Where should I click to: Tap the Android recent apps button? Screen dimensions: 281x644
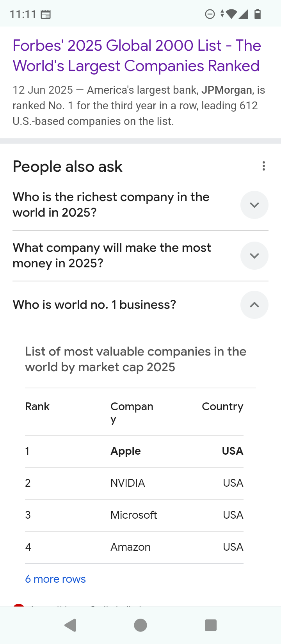[211, 625]
